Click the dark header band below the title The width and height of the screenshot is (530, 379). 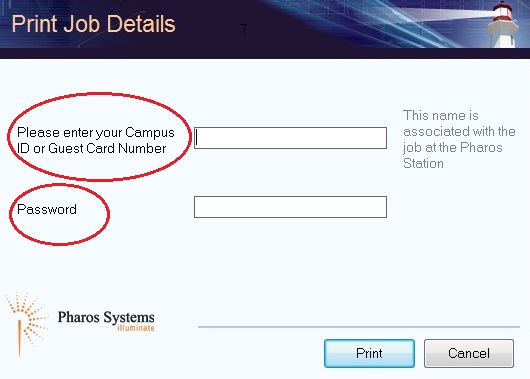coord(265,53)
